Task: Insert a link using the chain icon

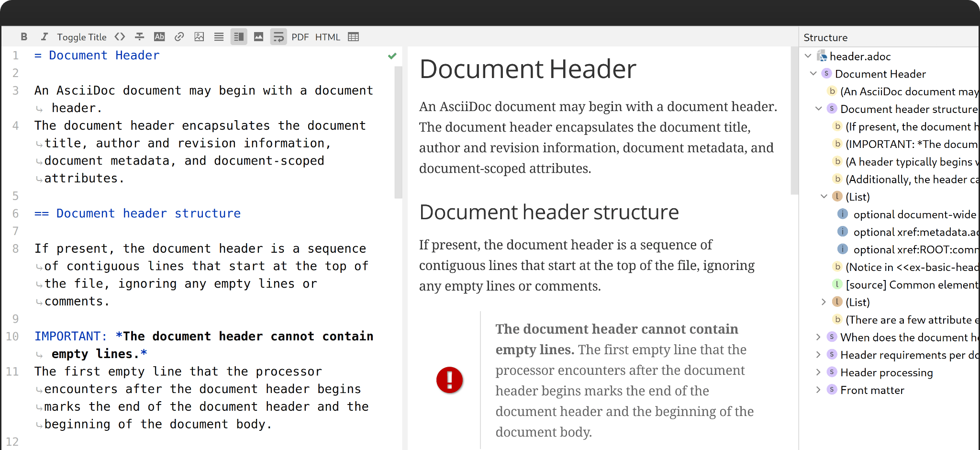Action: click(179, 37)
